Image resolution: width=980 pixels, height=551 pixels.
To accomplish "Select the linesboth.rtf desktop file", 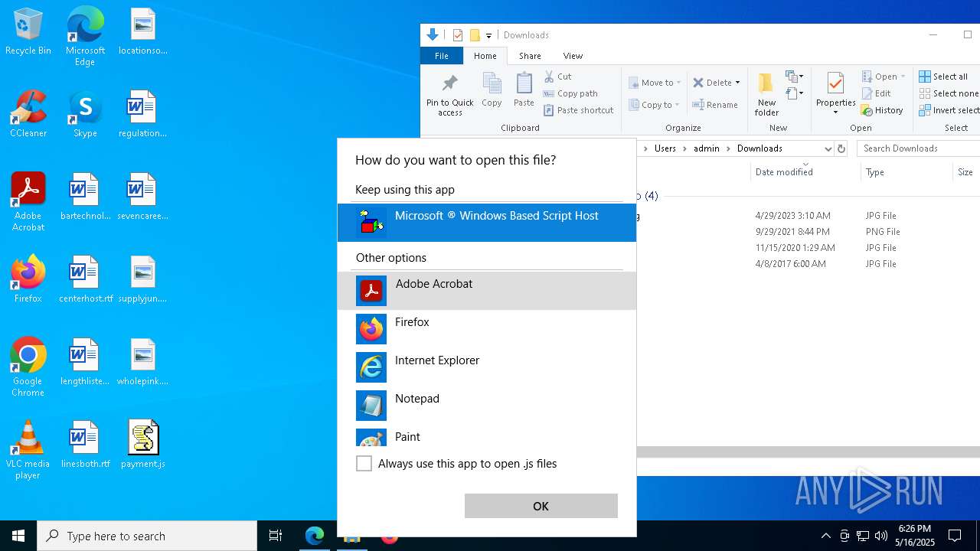I will 85,445.
